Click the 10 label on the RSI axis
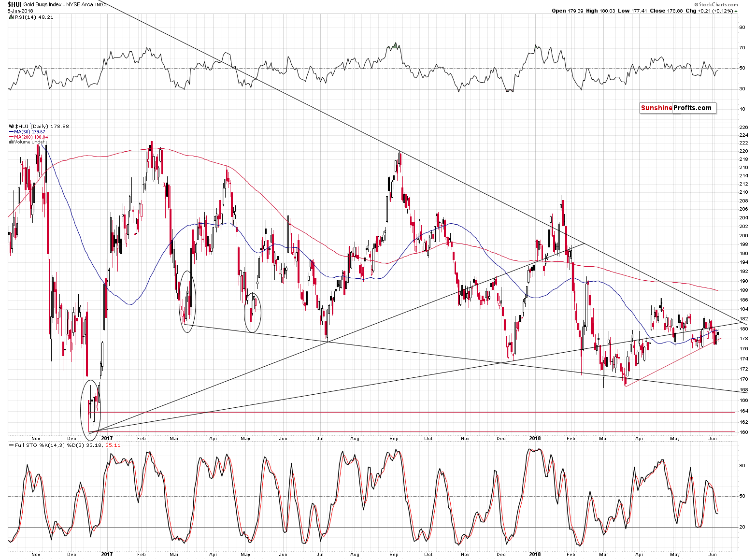756x559 pixels. coord(742,109)
